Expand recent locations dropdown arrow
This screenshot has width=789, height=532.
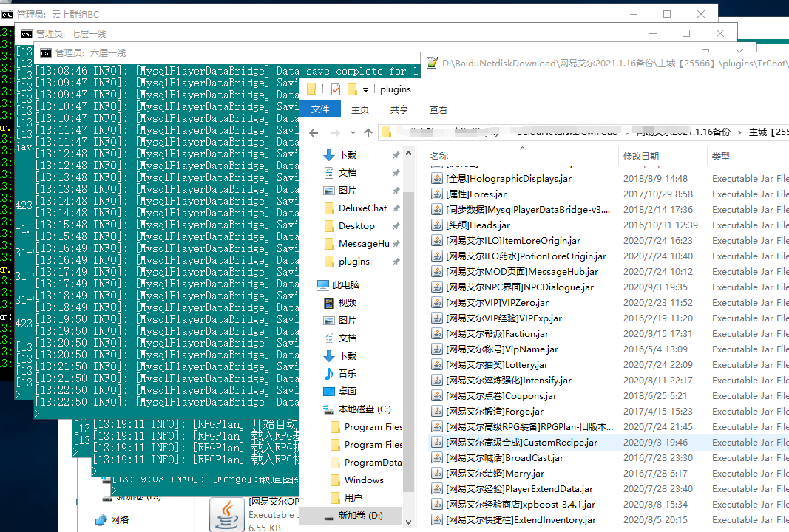coord(352,134)
